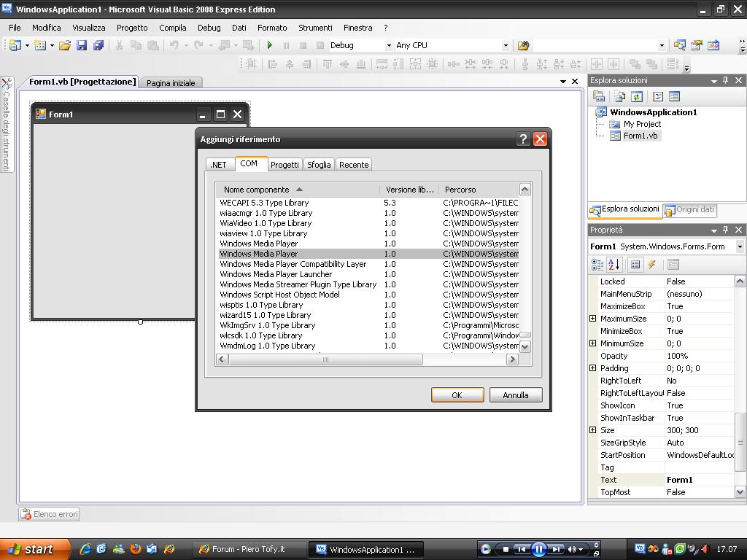Open Properties Window from the main toolbar icon
The height and width of the screenshot is (560, 747).
point(697,45)
